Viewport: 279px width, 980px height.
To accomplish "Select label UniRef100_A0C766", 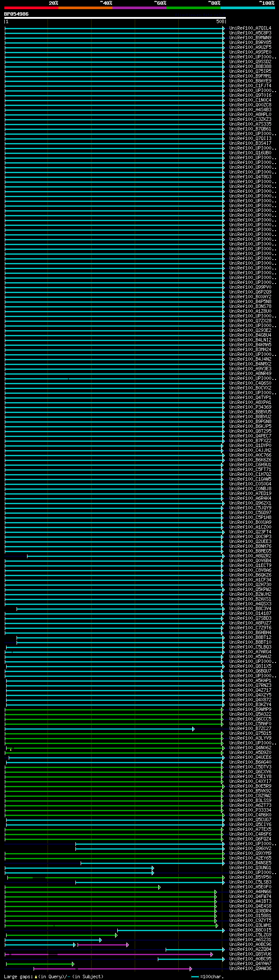I will 250,455.
